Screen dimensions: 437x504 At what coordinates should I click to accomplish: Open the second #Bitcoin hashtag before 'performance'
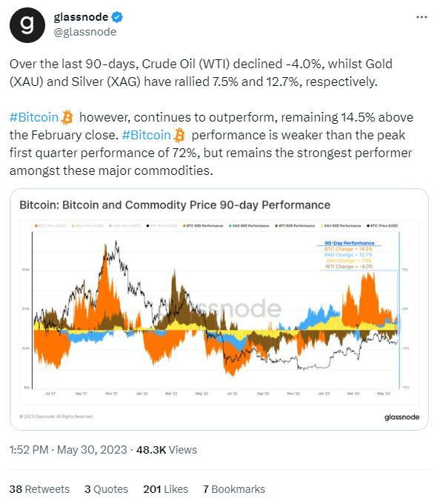pos(146,135)
